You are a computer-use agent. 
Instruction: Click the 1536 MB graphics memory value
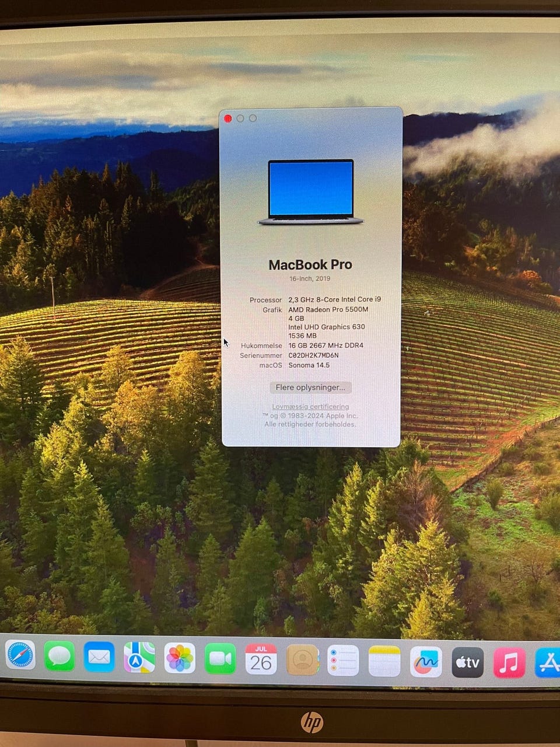(302, 336)
